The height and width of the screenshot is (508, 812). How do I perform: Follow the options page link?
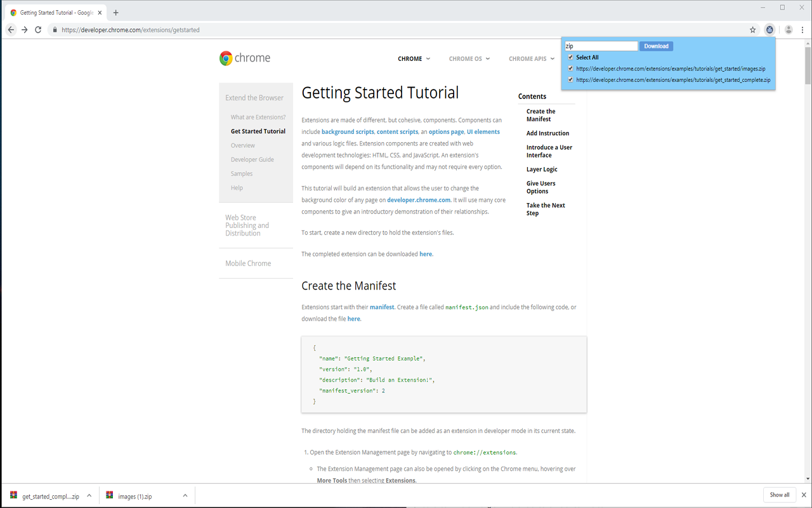coord(446,131)
